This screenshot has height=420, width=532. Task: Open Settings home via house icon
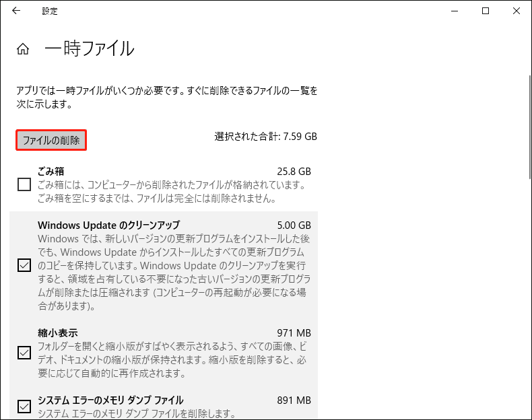(x=23, y=49)
